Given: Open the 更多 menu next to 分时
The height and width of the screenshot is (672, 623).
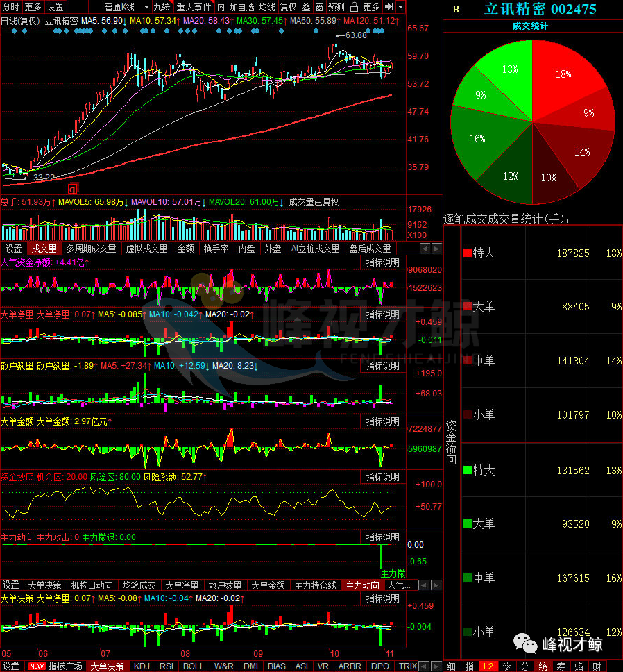Looking at the screenshot, I should (x=33, y=7).
